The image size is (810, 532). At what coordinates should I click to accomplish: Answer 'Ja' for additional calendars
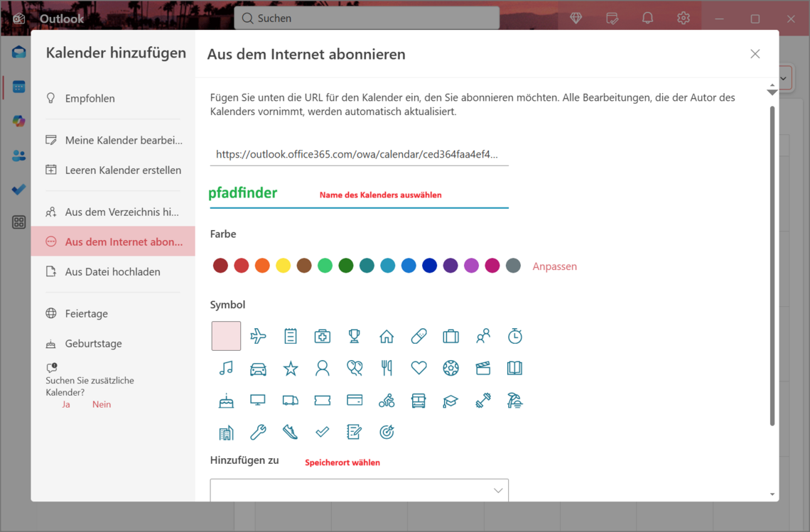coord(66,404)
